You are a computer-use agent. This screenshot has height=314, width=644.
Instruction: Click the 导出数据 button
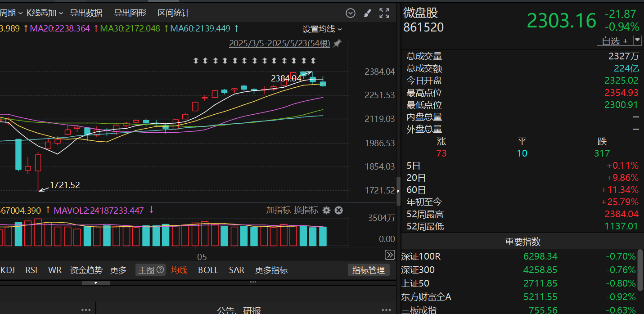86,13
